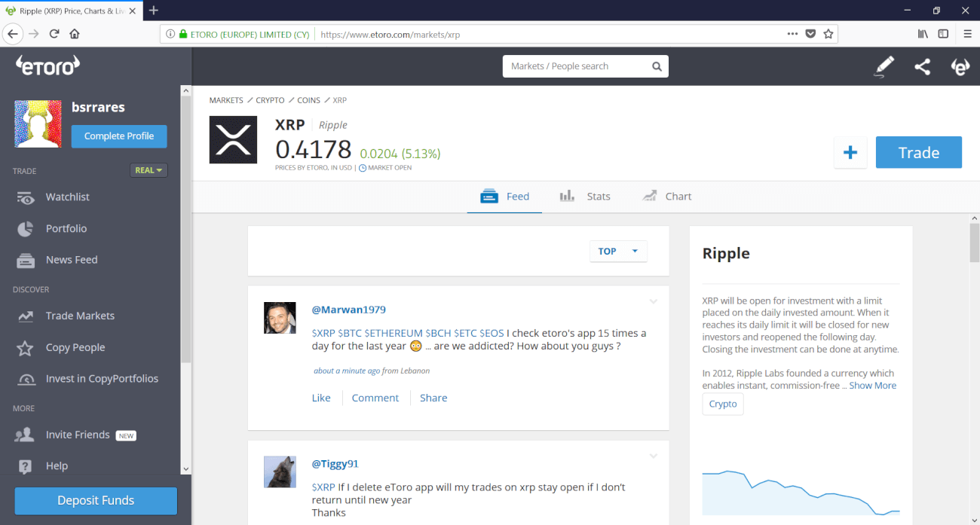Add XRP to watchlist with plus button
The image size is (980, 525).
(x=850, y=152)
